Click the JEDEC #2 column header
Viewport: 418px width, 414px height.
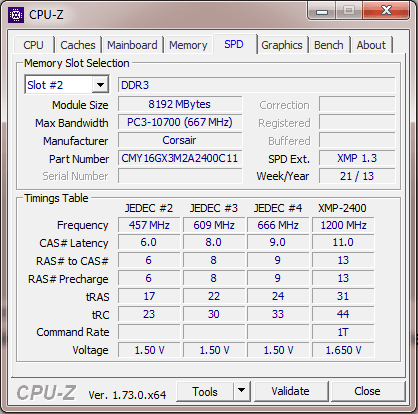(149, 208)
